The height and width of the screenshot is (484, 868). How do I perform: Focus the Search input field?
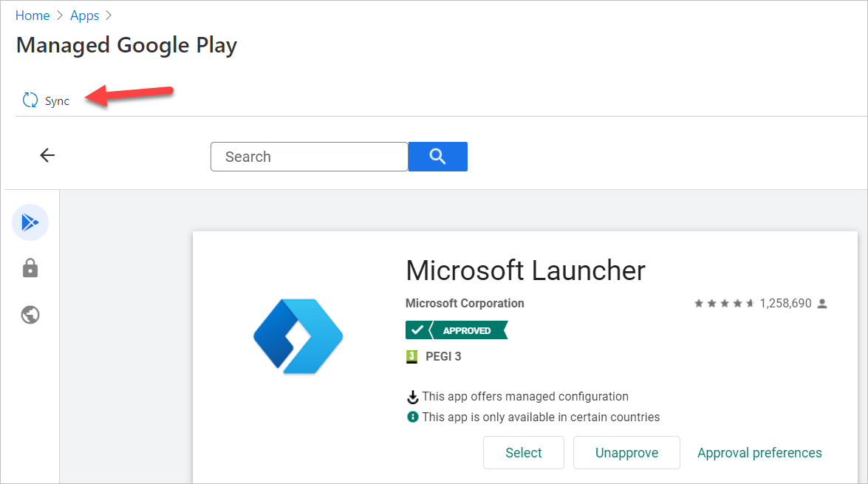pos(310,157)
